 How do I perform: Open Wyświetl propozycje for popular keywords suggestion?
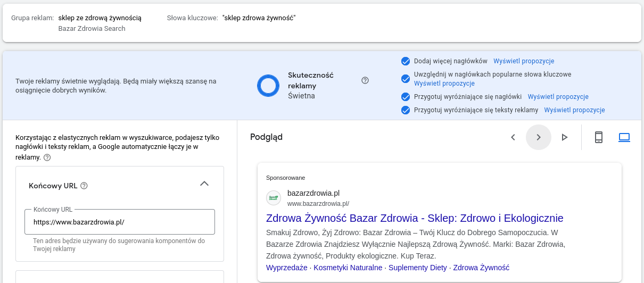pos(444,84)
